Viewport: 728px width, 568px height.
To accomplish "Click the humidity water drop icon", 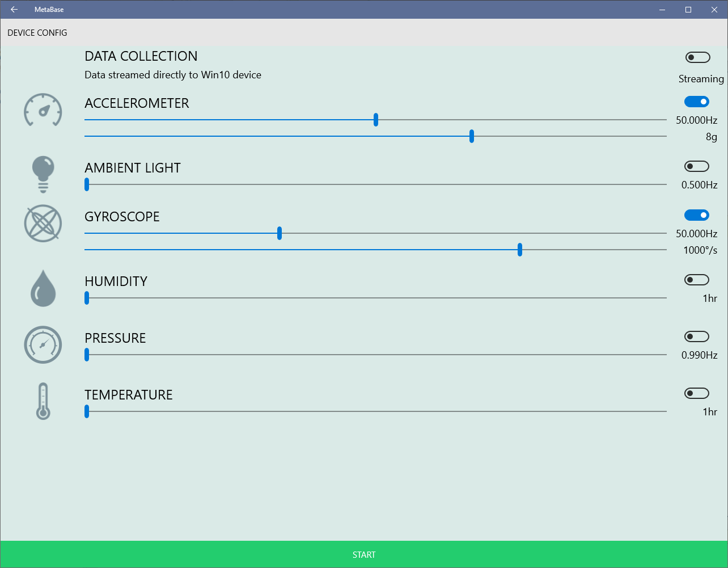I will (43, 288).
